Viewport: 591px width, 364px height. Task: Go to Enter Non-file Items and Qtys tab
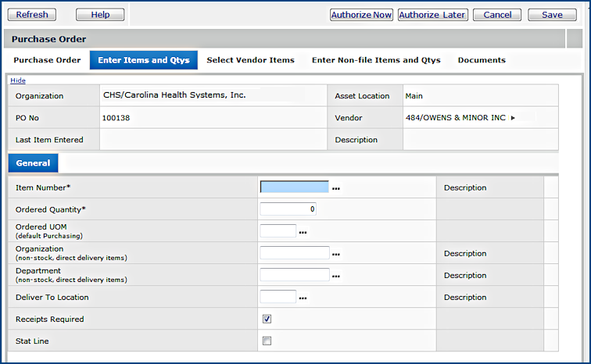376,60
